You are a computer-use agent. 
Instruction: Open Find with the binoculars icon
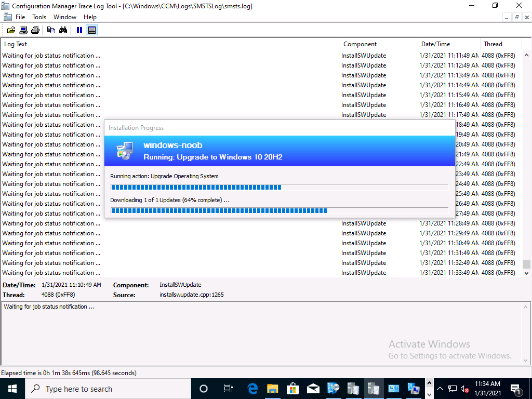coord(63,30)
